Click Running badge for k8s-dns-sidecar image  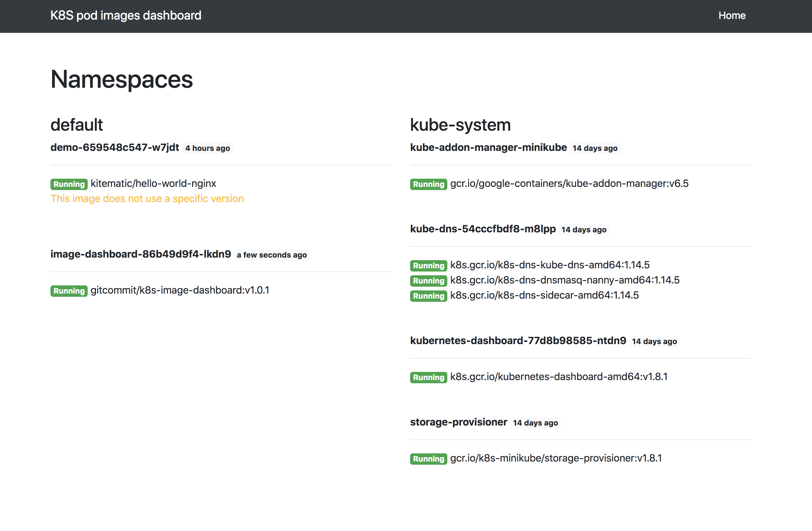[428, 296]
